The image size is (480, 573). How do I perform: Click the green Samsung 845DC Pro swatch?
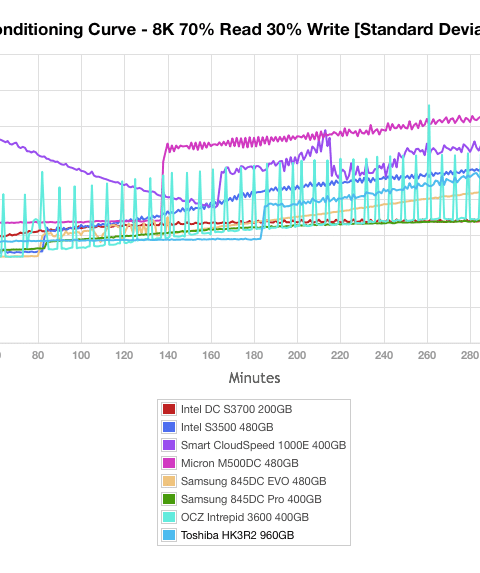click(x=169, y=499)
